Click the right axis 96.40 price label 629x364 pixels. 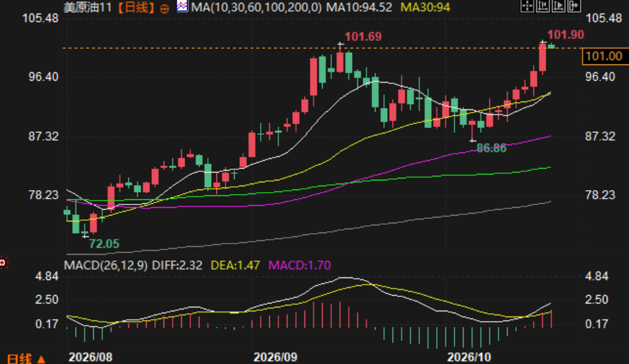pos(600,77)
